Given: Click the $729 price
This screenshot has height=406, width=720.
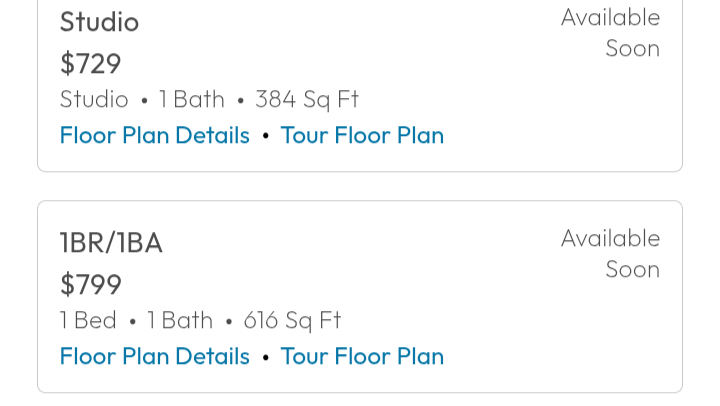Looking at the screenshot, I should [90, 64].
